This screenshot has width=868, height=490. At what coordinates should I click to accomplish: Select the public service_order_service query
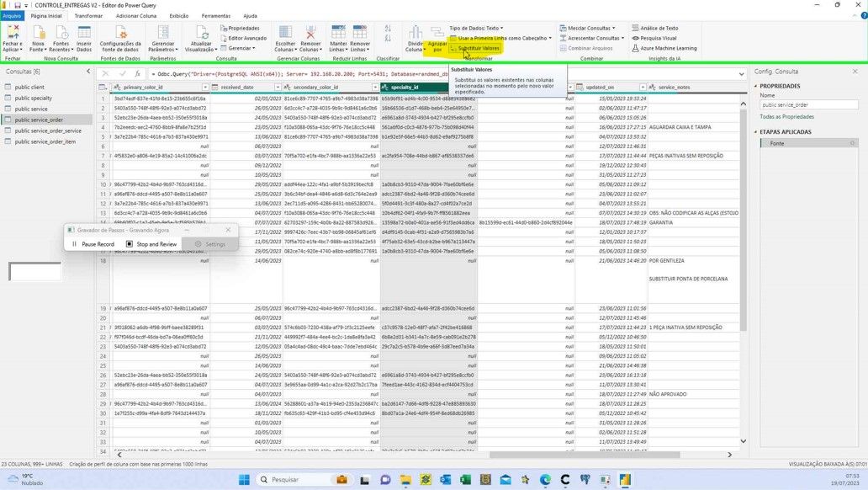[x=48, y=130]
